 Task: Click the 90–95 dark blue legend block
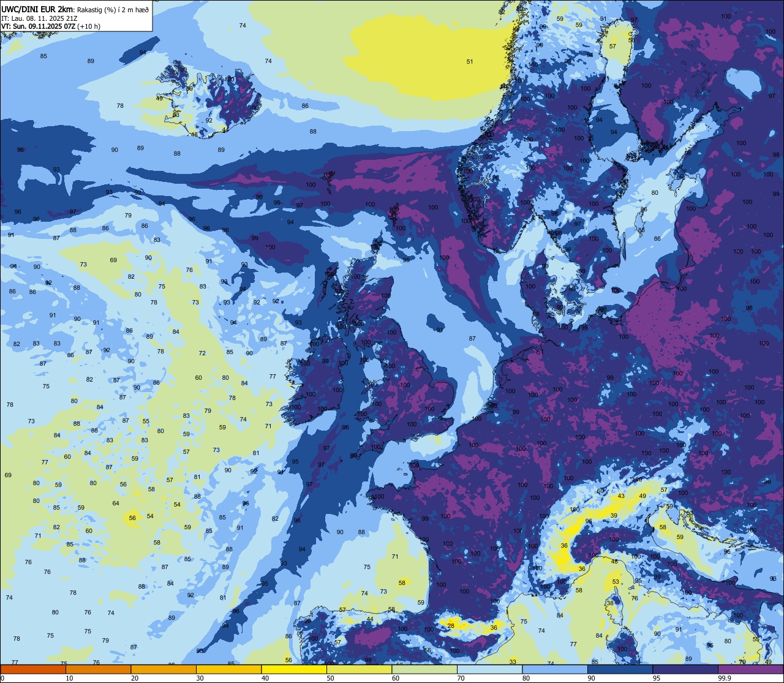pyautogui.click(x=620, y=669)
